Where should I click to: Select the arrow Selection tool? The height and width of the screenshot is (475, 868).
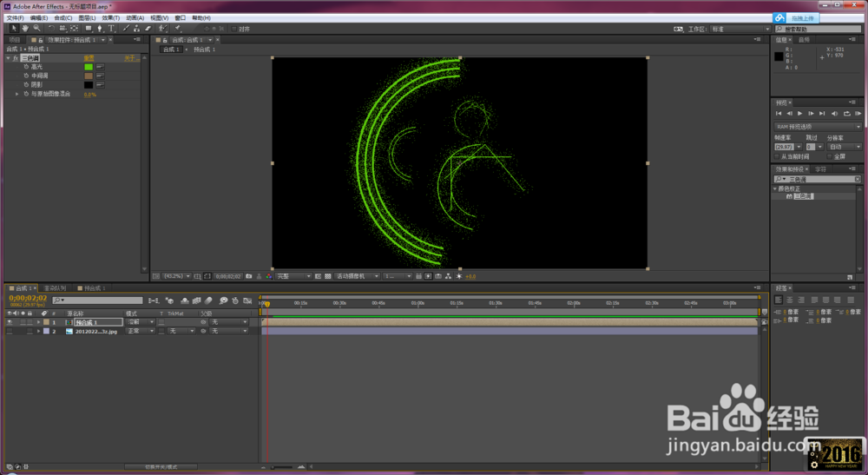(15, 29)
